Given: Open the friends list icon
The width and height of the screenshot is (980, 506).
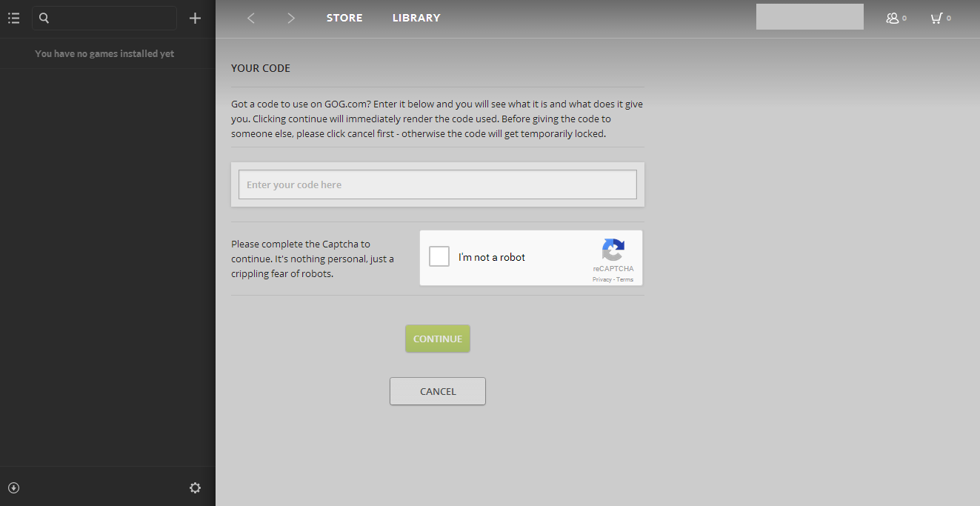Looking at the screenshot, I should coord(893,19).
